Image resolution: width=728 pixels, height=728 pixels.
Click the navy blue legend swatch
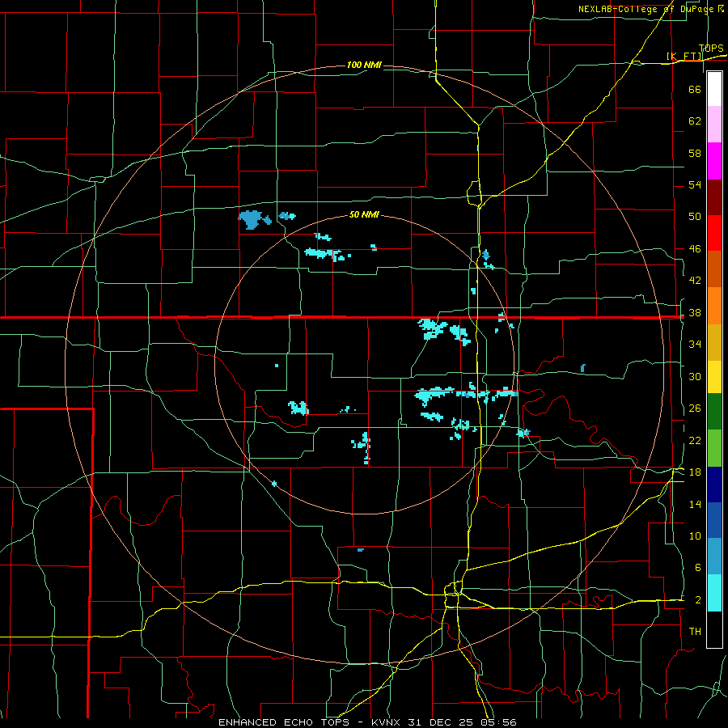click(x=714, y=485)
